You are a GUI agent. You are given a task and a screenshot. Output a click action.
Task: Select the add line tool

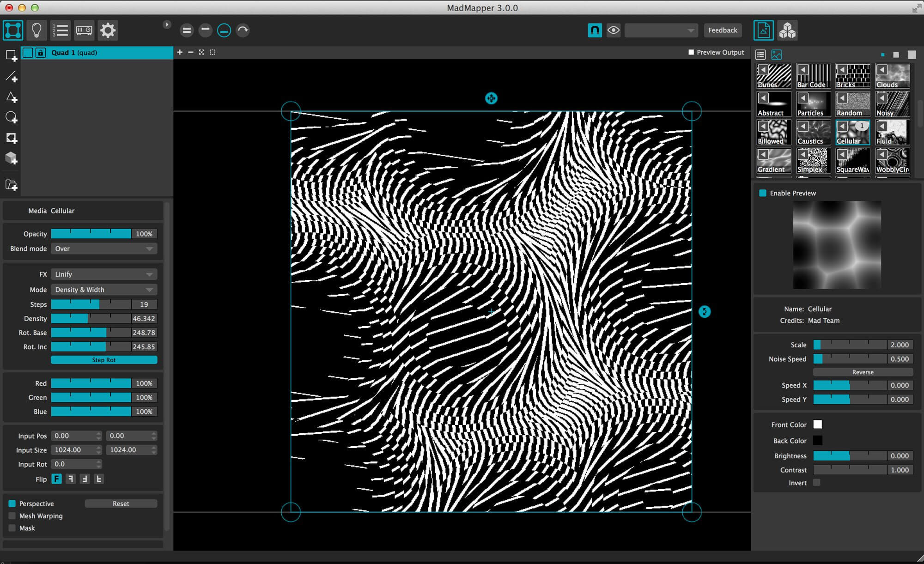[x=11, y=77]
